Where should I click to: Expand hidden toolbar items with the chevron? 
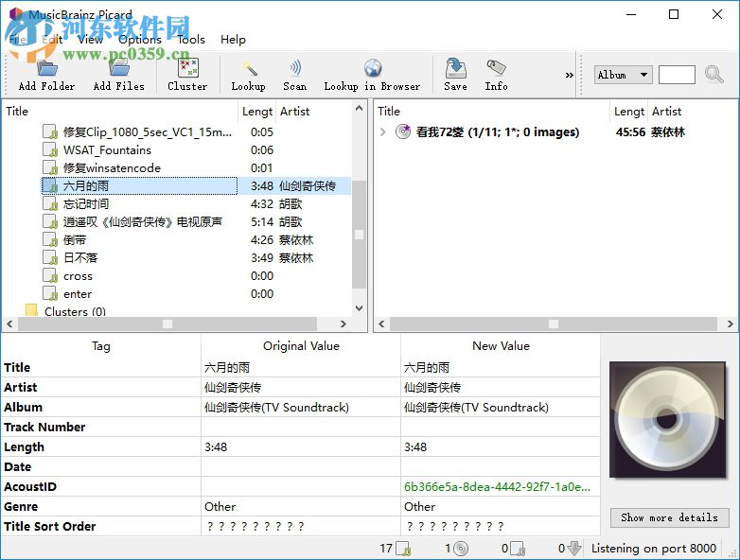[569, 75]
